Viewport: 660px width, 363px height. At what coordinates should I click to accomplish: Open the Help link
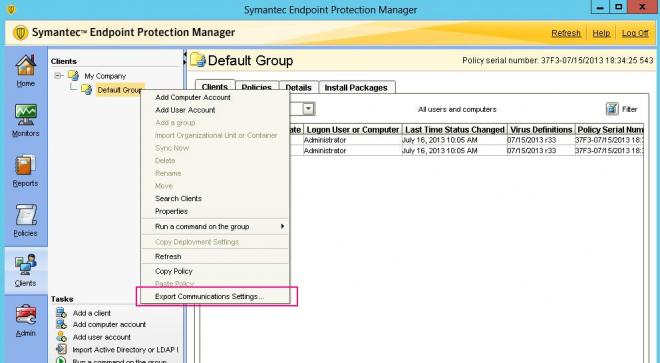point(601,33)
